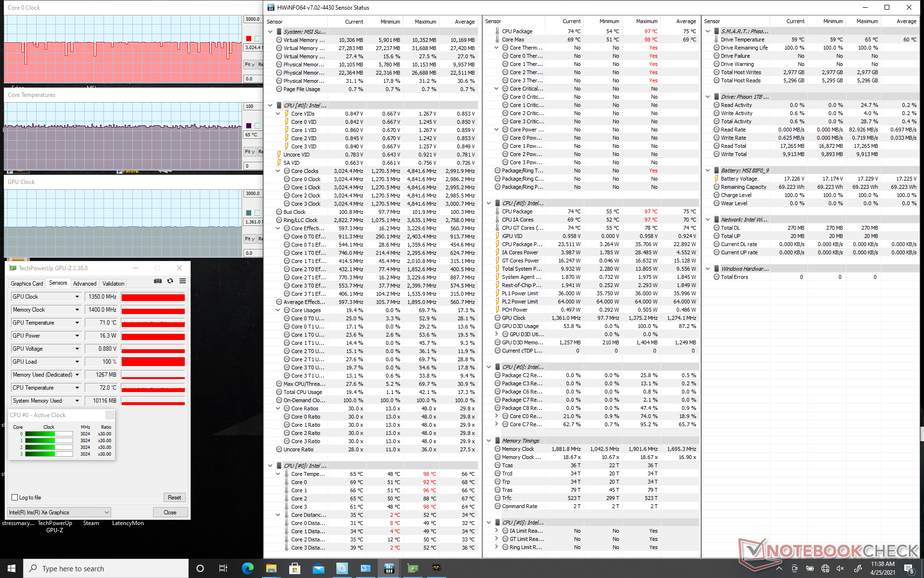924x578 pixels.
Task: Open Intel Iris Xe Graphics device dropdown
Action: click(107, 512)
